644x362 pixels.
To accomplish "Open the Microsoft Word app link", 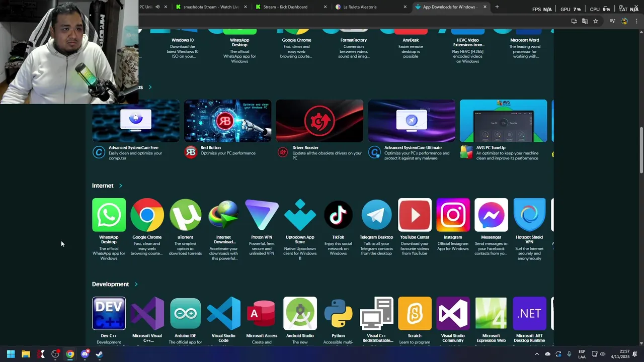I will point(525,40).
